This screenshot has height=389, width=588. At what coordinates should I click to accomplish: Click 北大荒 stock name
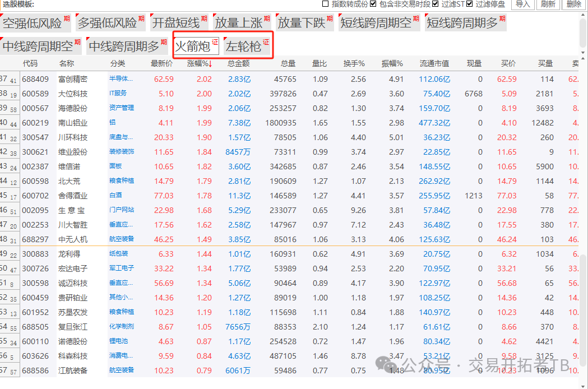point(69,181)
